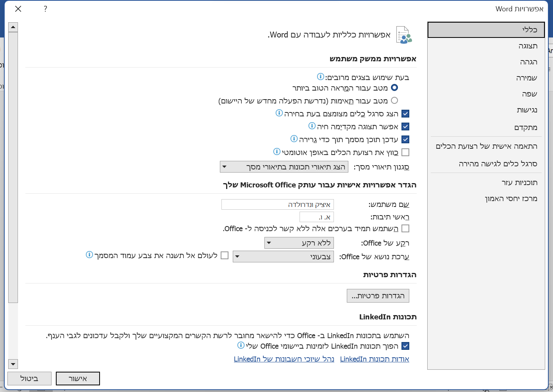Open the כללי category

[x=486, y=30]
